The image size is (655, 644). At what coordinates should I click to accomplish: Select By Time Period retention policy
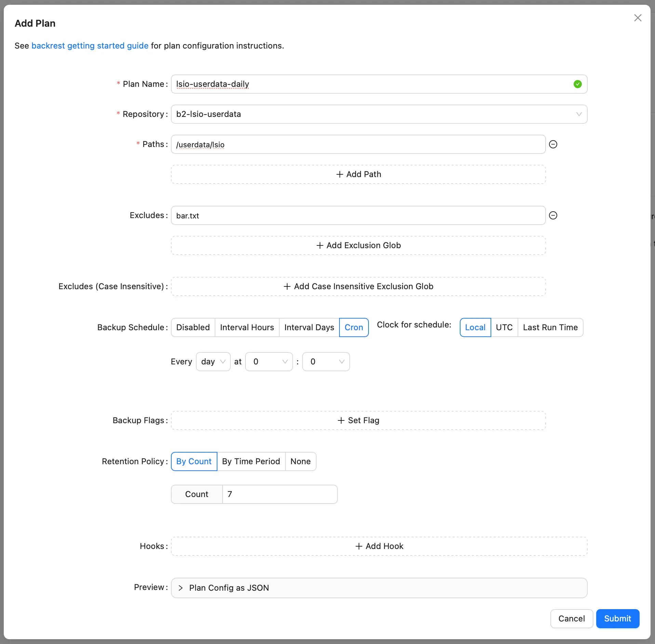tap(251, 461)
